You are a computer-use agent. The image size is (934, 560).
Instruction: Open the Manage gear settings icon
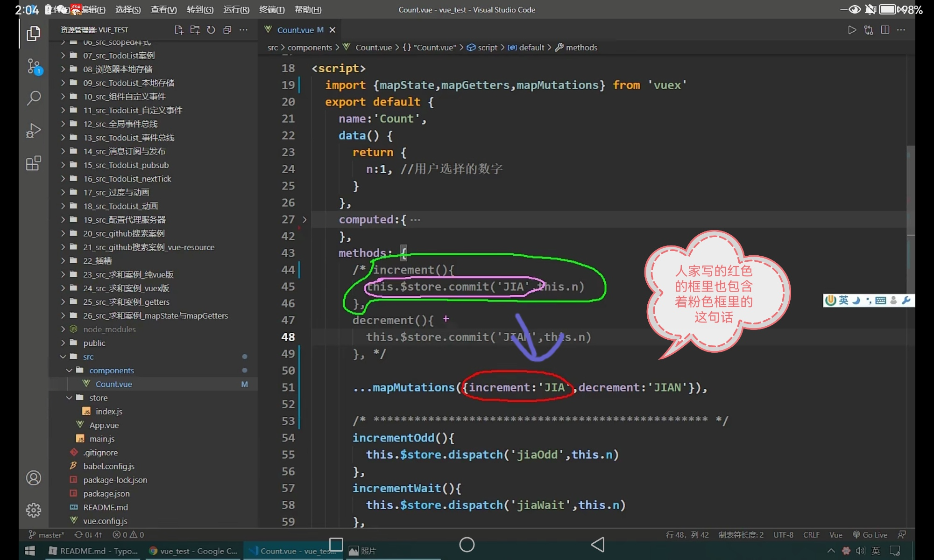click(x=34, y=510)
